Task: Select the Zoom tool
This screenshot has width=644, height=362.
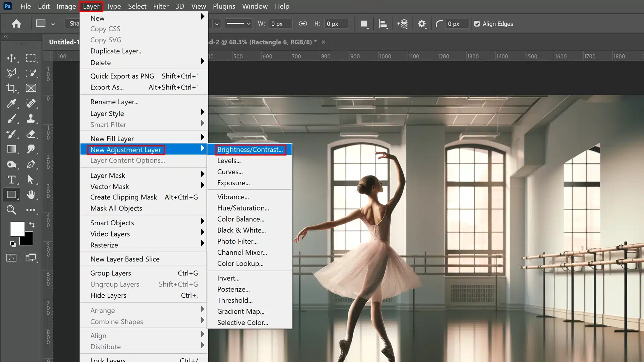Action: coord(11,210)
